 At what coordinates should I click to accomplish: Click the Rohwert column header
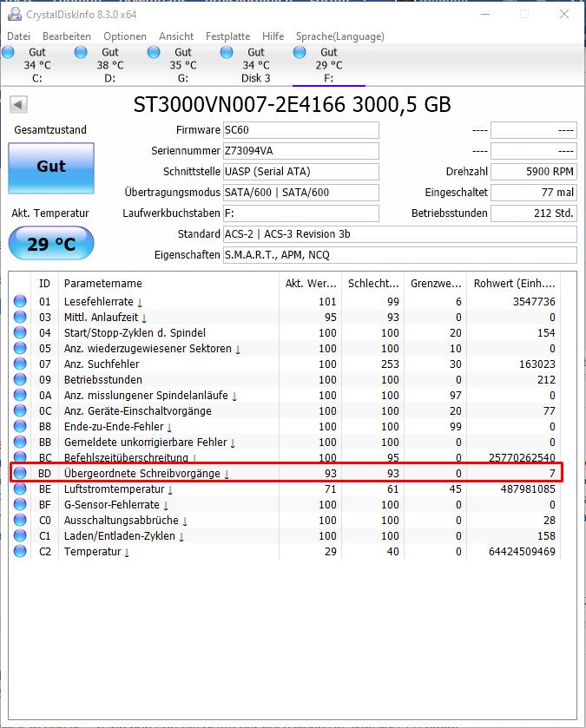514,283
